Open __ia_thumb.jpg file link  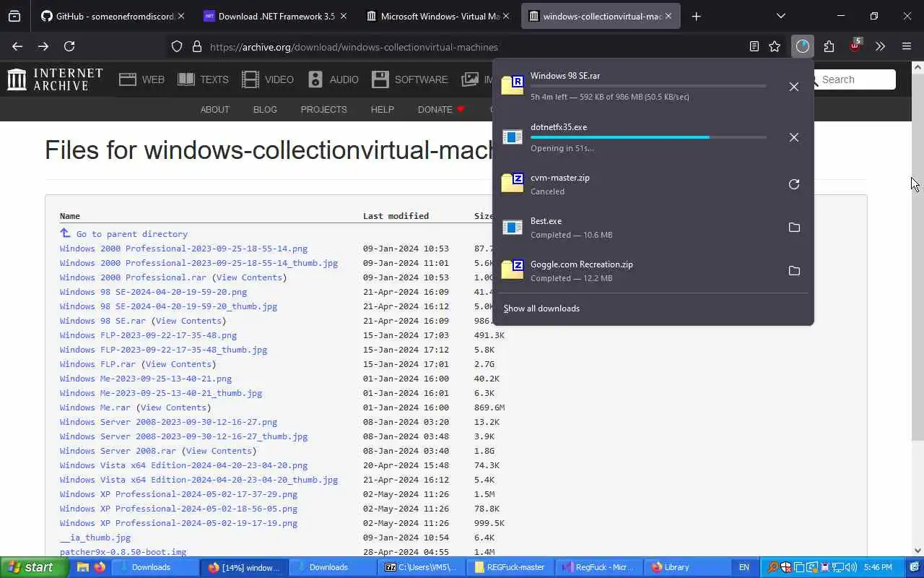95,538
